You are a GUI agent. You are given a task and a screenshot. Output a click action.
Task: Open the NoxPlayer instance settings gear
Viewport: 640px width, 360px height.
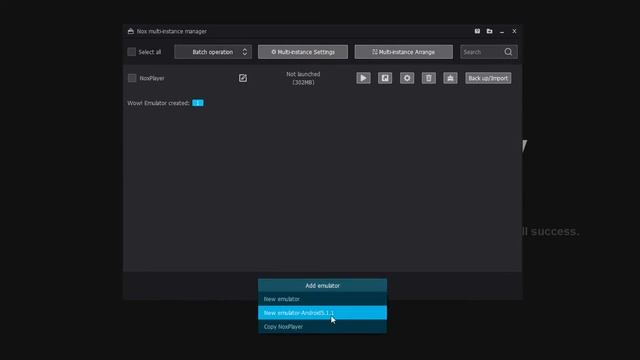pos(407,78)
